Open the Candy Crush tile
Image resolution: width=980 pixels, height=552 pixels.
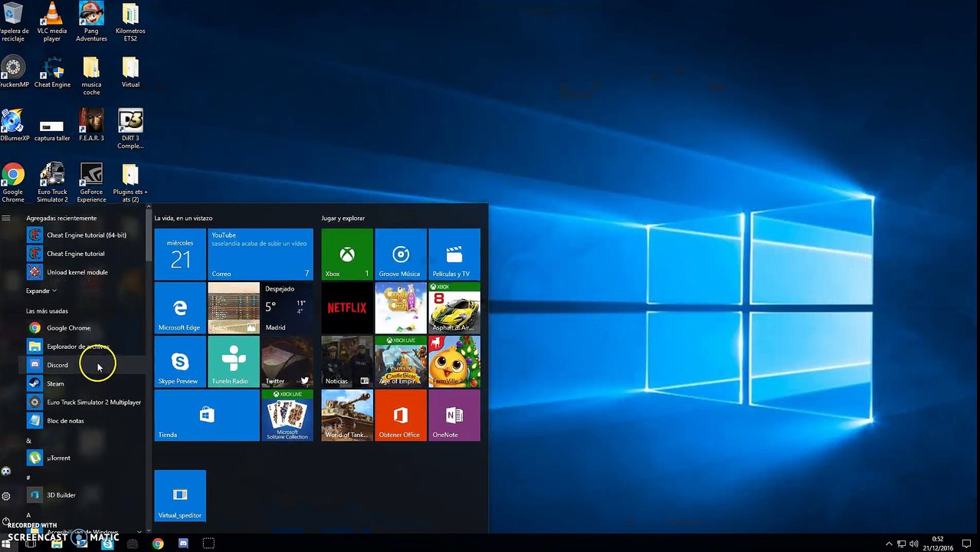pos(401,308)
